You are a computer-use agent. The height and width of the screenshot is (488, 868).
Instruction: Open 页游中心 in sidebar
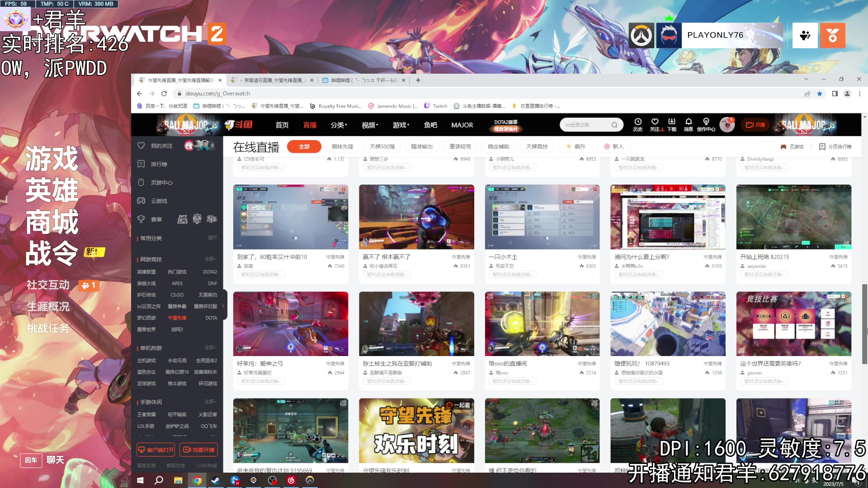155,183
